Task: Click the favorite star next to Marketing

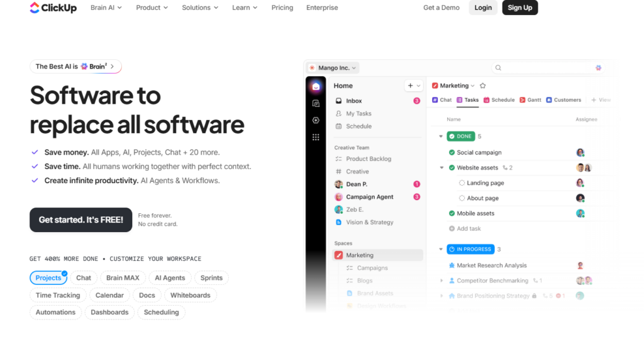Action: click(482, 86)
